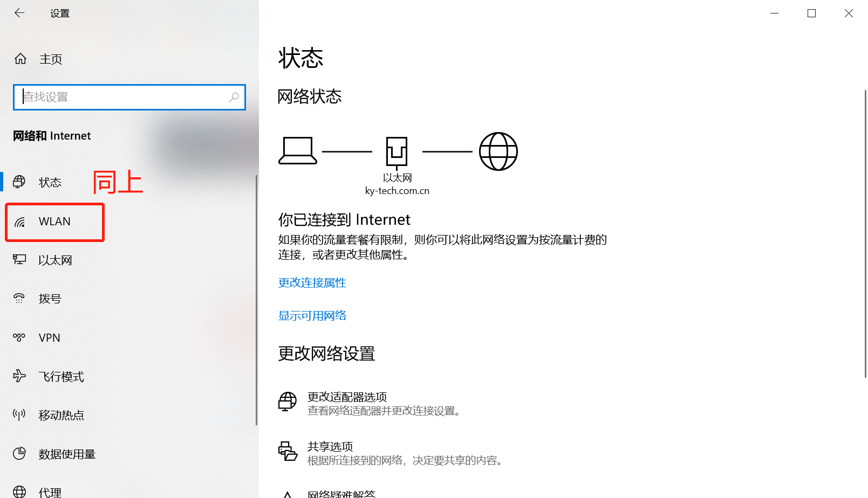Screen dimensions: 868x498
Task: Click the 以太网 monitor icon
Action: (x=19, y=260)
